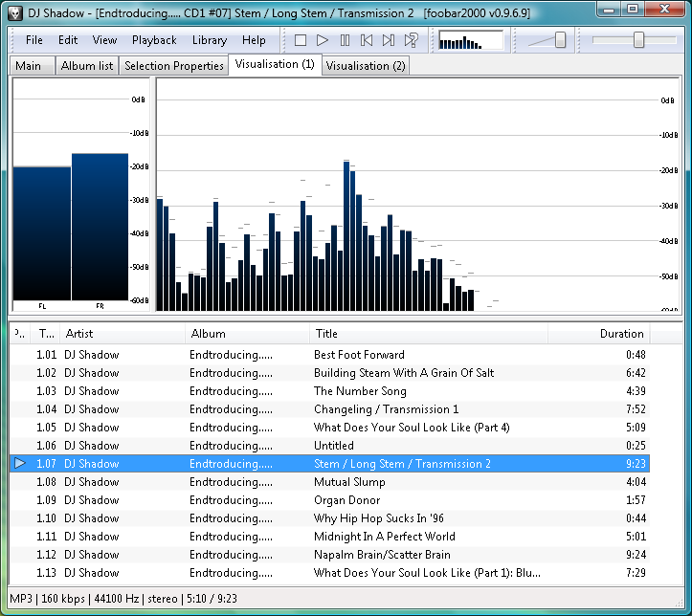Select the Organ Donor track

(329, 500)
